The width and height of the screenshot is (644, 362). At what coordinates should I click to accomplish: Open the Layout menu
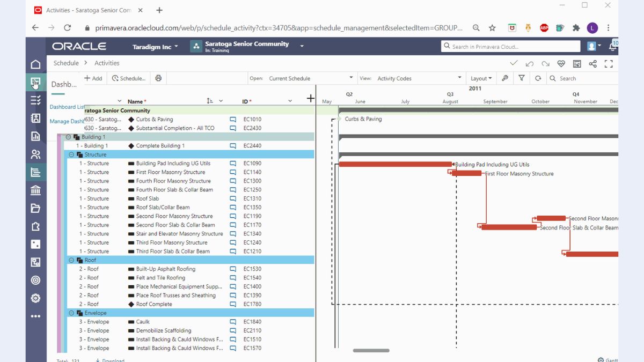(x=481, y=78)
